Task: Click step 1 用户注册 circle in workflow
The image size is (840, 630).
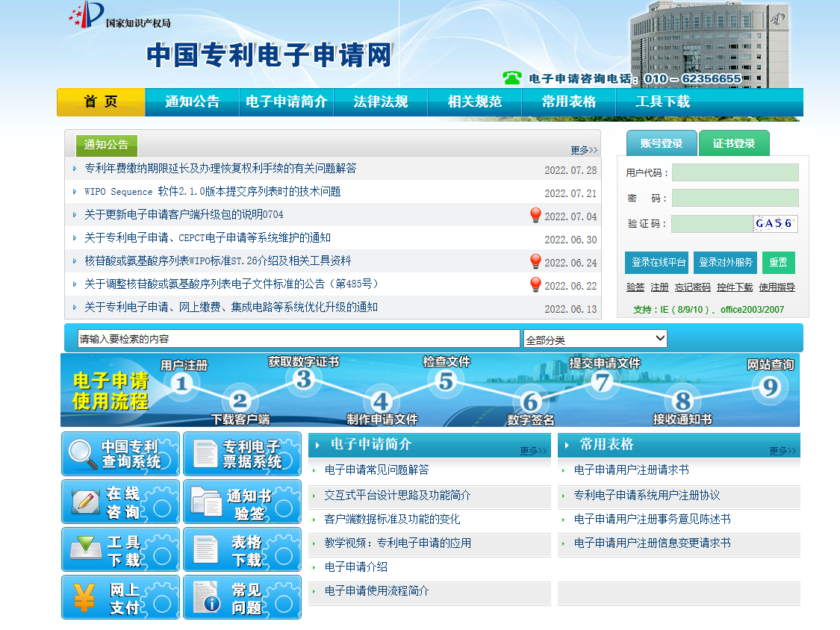Action: (182, 384)
